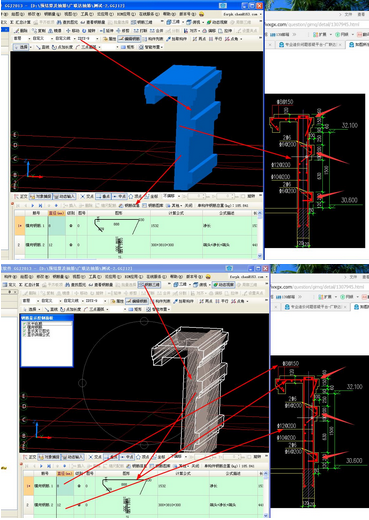The image size is (369, 520).
Task: Click 钢筋三维 button in wireframe-model window toolbar
Action: [x=149, y=284]
